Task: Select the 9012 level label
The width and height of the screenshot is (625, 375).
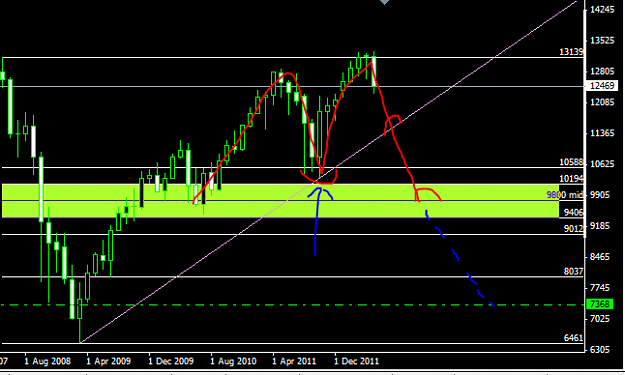Action: 573,229
